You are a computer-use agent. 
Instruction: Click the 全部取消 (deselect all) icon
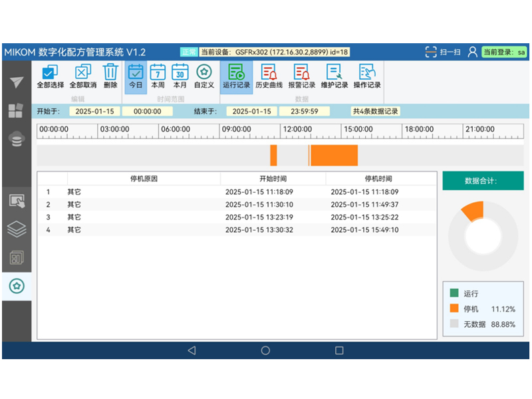[83, 72]
